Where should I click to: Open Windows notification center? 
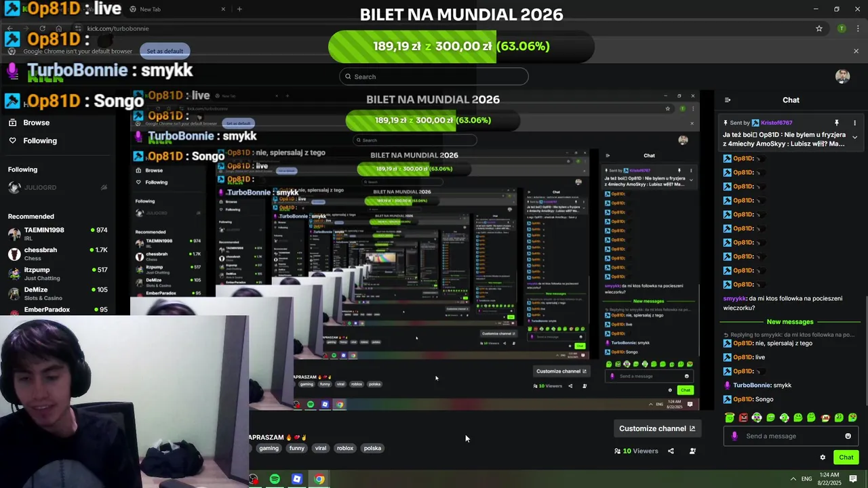tap(853, 479)
